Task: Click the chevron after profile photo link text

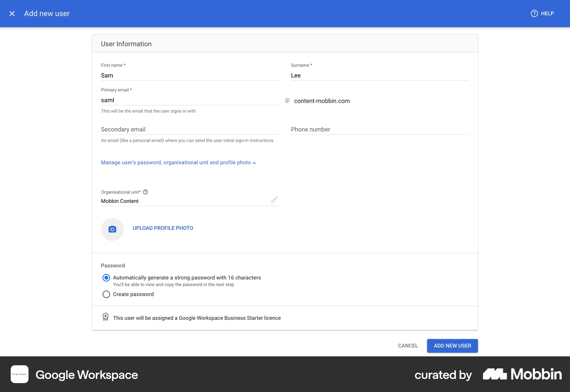Action: coord(254,163)
